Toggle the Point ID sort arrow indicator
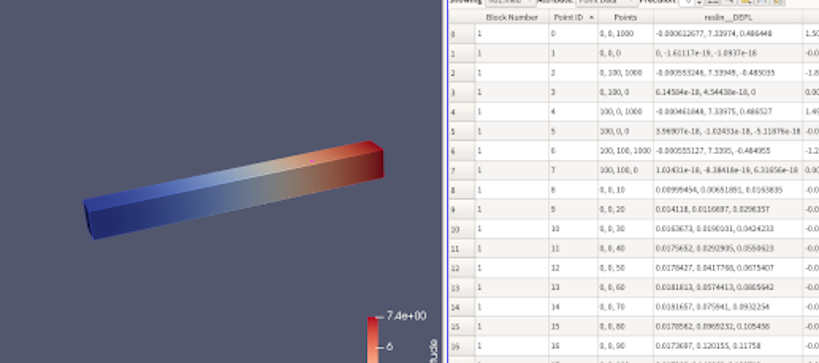The width and height of the screenshot is (819, 363). [592, 17]
